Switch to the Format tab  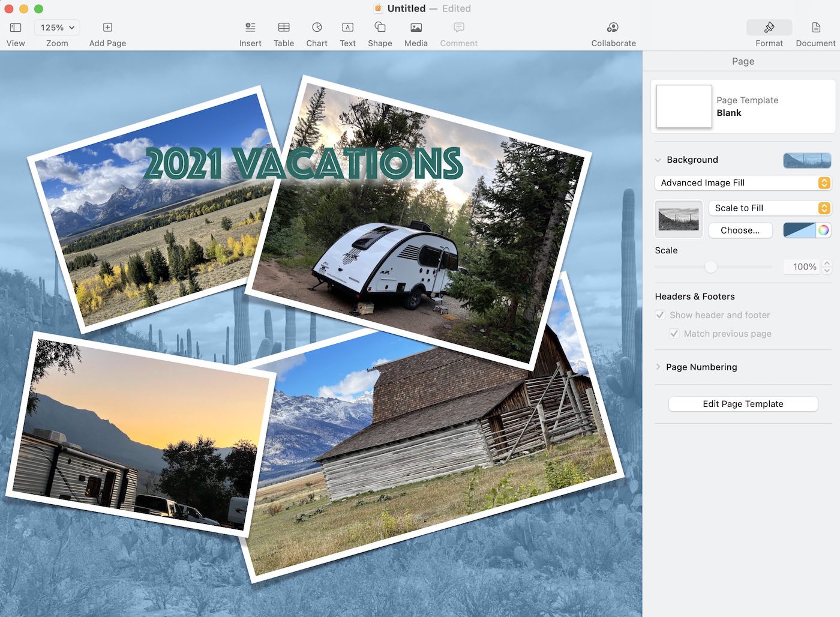tap(769, 28)
